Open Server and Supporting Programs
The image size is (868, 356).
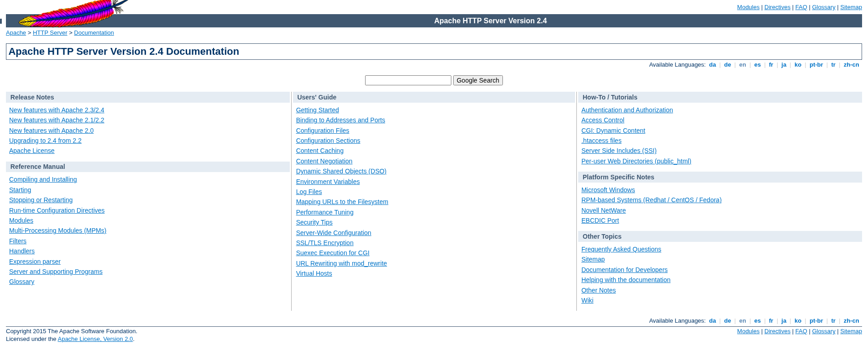tap(56, 272)
